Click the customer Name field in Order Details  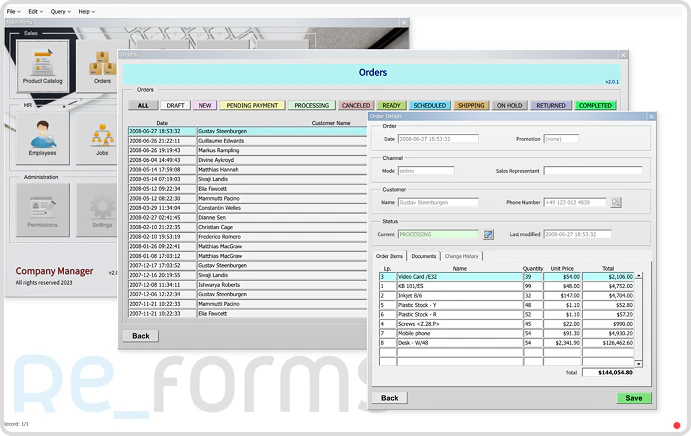438,202
